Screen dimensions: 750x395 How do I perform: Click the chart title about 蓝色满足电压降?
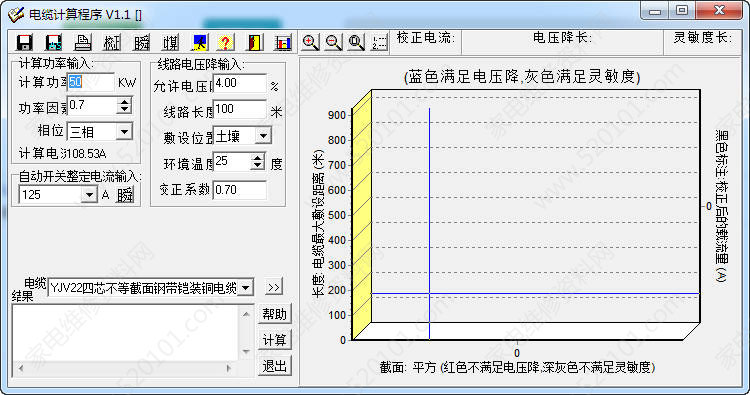[x=522, y=77]
